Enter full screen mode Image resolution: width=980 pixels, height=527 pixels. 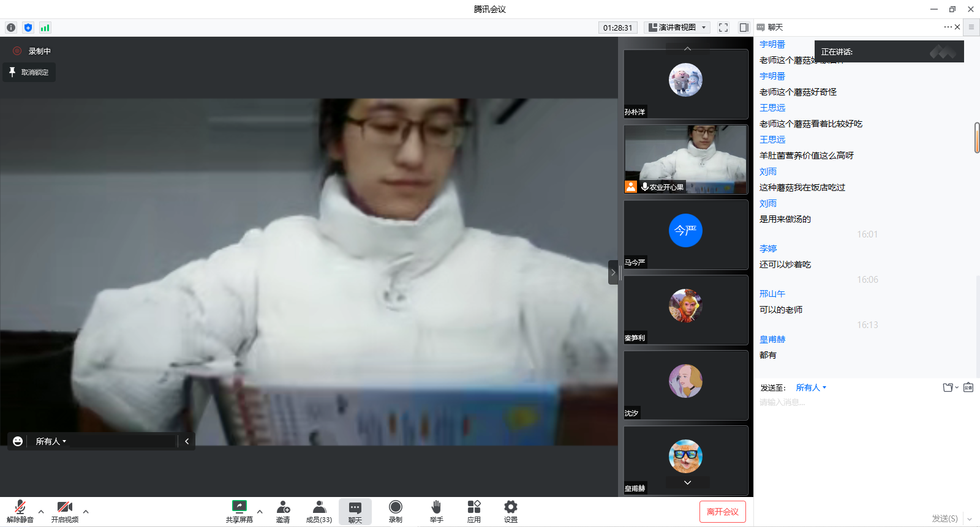723,28
